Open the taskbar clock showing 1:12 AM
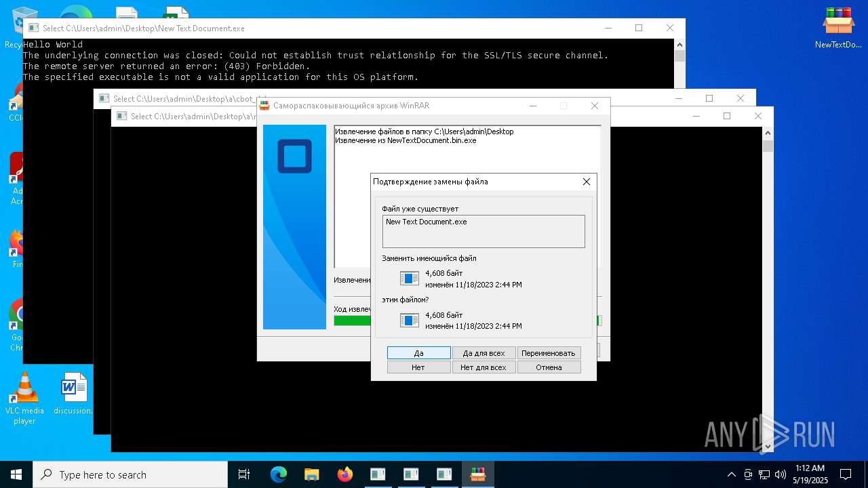The image size is (868, 488). coord(810,474)
